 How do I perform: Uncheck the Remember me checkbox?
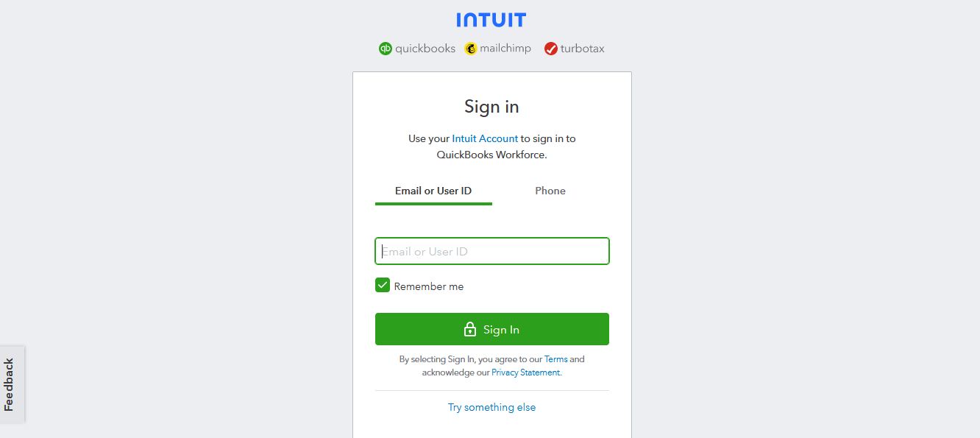click(383, 286)
